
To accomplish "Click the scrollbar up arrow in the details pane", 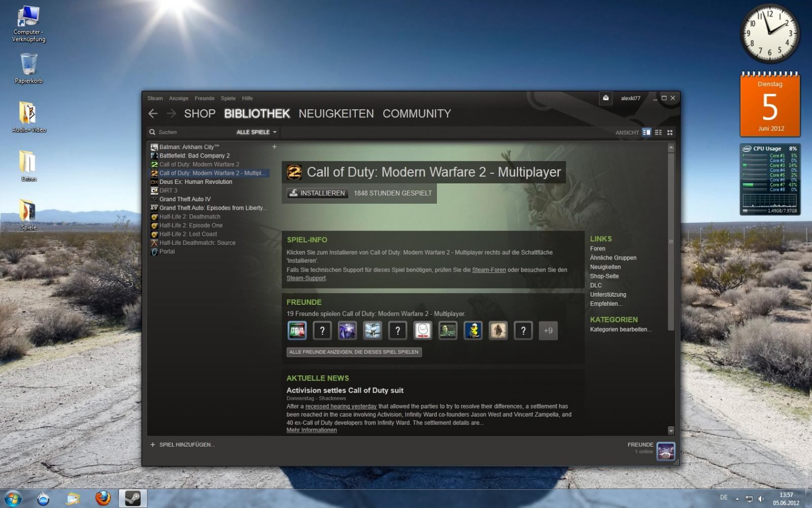I will coord(671,148).
